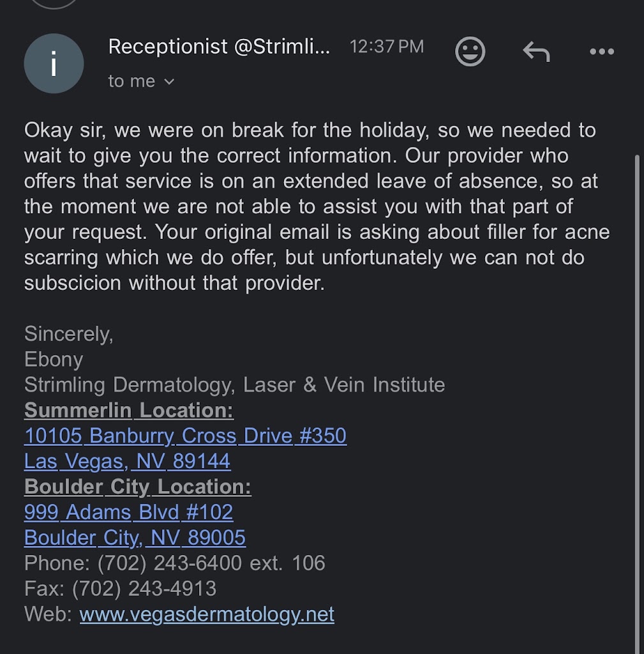Tap the 'to me' recipient text

pos(131,81)
